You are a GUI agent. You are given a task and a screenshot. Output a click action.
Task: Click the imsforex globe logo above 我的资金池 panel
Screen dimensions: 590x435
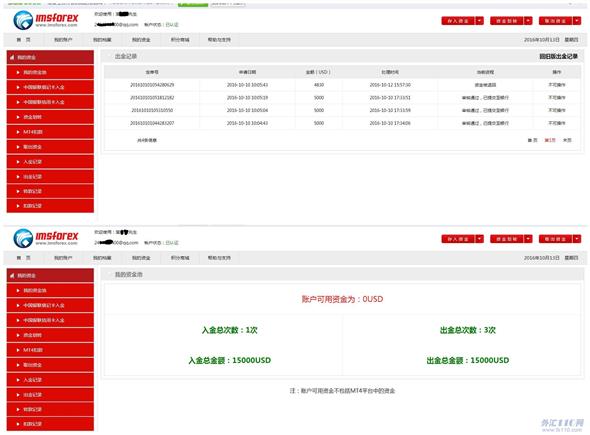click(x=23, y=238)
